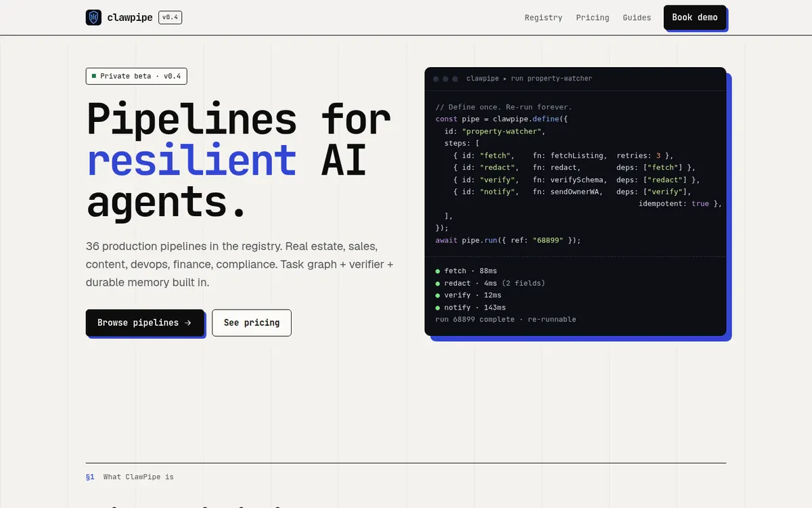Click the clawpipe brand name

(130, 18)
